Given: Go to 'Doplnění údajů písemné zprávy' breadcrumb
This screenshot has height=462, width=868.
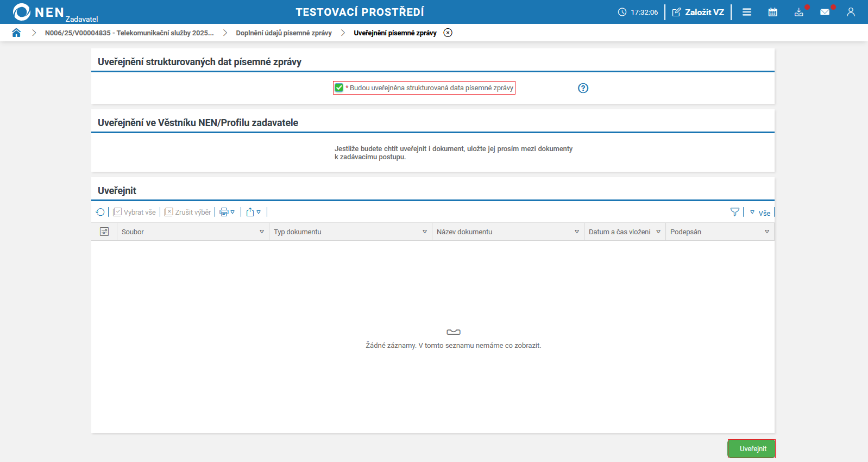Looking at the screenshot, I should click(x=284, y=33).
